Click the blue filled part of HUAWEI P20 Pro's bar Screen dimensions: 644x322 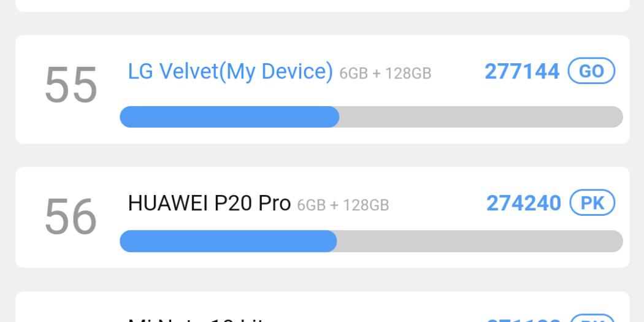coord(228,241)
